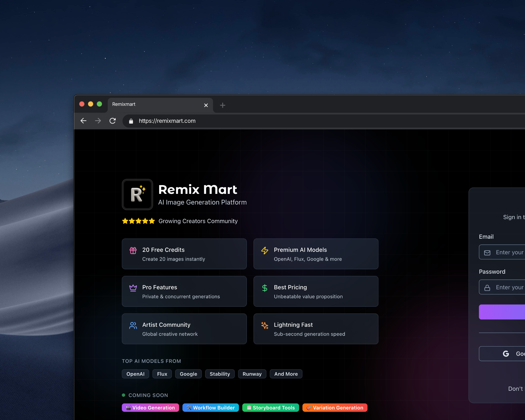Click the Artist Community people icon
The width and height of the screenshot is (525, 420).
[x=133, y=325]
